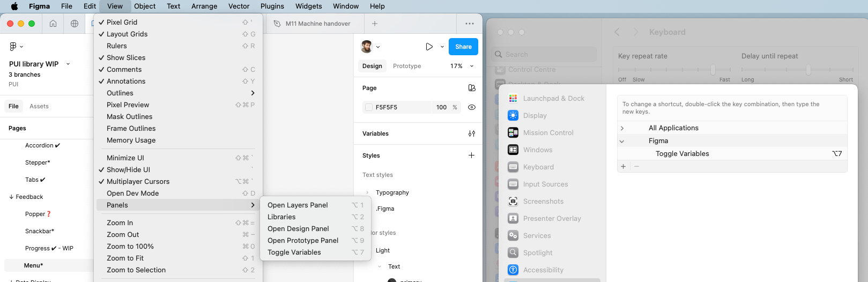The height and width of the screenshot is (282, 868).
Task: Expand the PUI library WIP file dropdown
Action: 68,64
